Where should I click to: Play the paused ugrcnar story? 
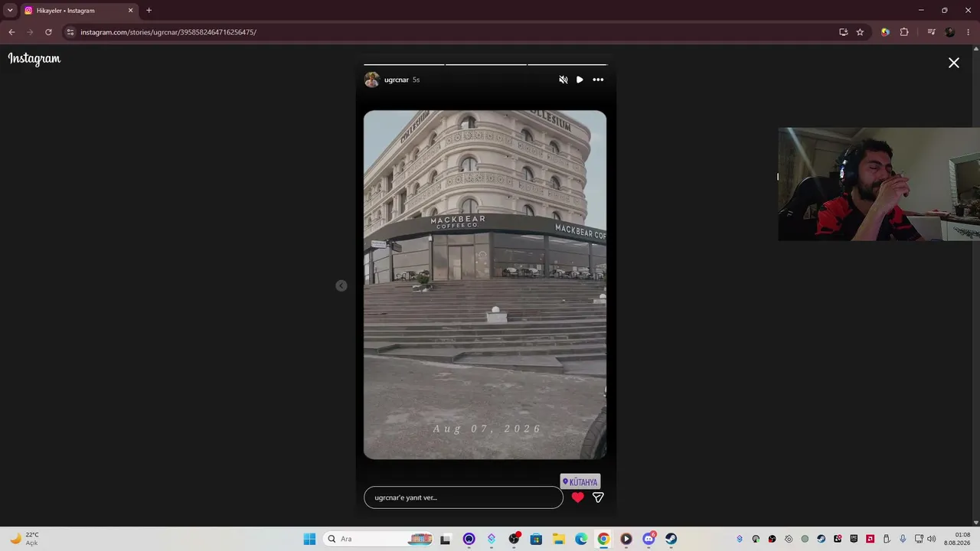(580, 80)
